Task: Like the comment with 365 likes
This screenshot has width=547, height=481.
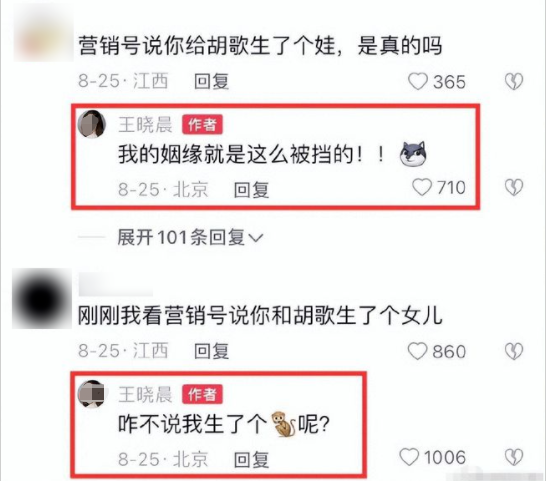Action: point(418,82)
